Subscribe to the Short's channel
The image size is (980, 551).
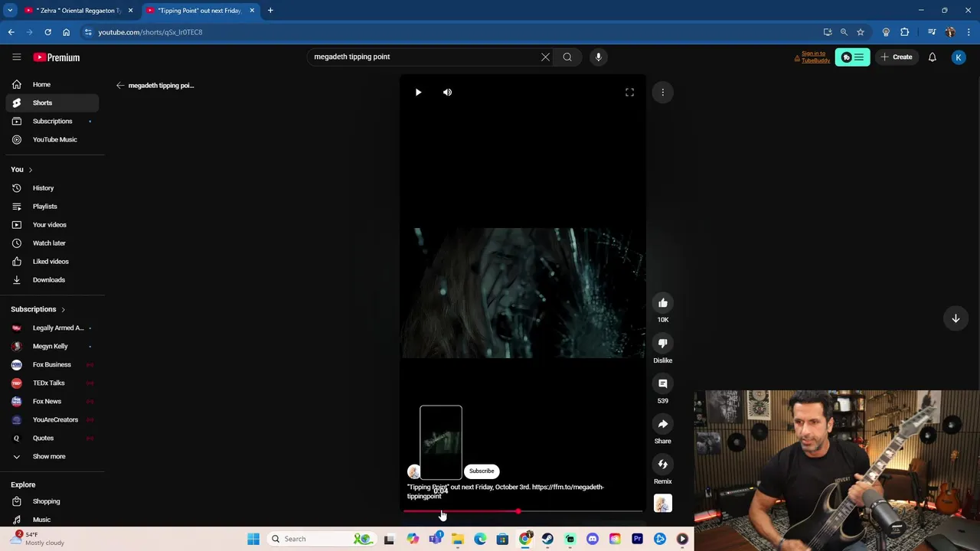(482, 471)
